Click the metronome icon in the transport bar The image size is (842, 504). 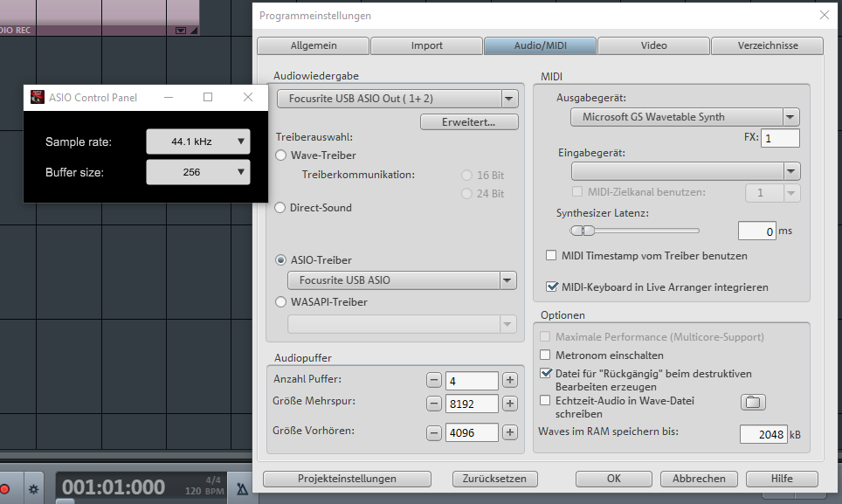pyautogui.click(x=242, y=488)
